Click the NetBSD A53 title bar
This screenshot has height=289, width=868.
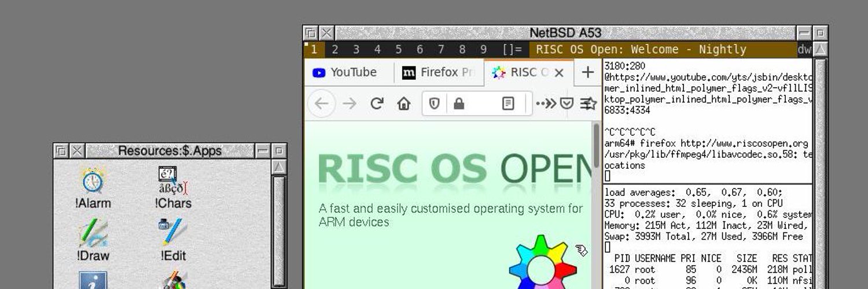[565, 33]
